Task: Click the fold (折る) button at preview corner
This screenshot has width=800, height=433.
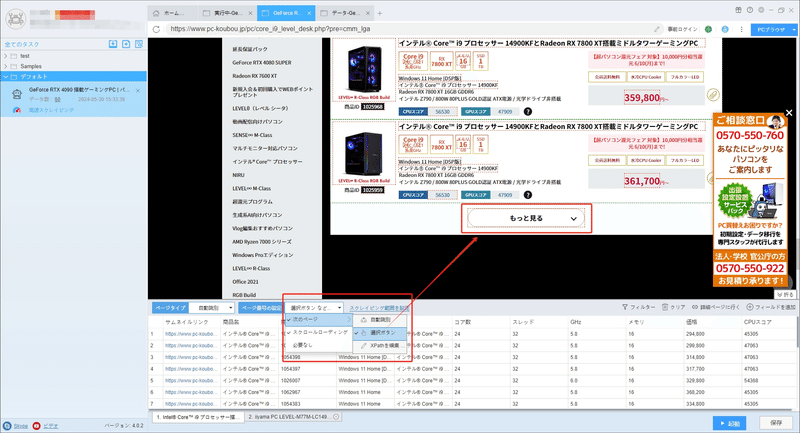Action: tap(785, 294)
